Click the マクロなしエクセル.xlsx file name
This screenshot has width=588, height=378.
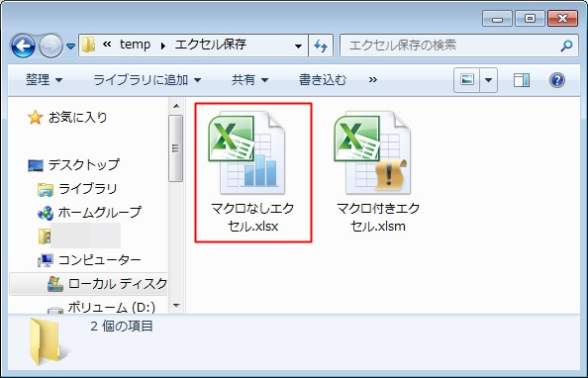[252, 217]
